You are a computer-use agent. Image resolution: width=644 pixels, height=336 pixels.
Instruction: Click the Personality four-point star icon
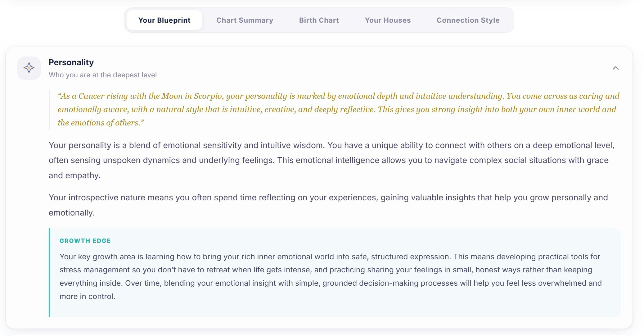tap(29, 68)
